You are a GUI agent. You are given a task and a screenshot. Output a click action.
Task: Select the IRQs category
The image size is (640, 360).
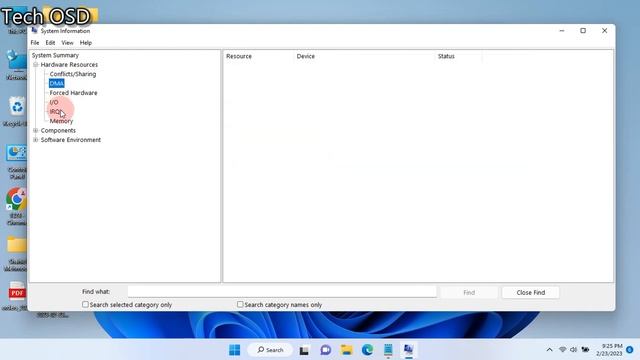click(x=56, y=111)
